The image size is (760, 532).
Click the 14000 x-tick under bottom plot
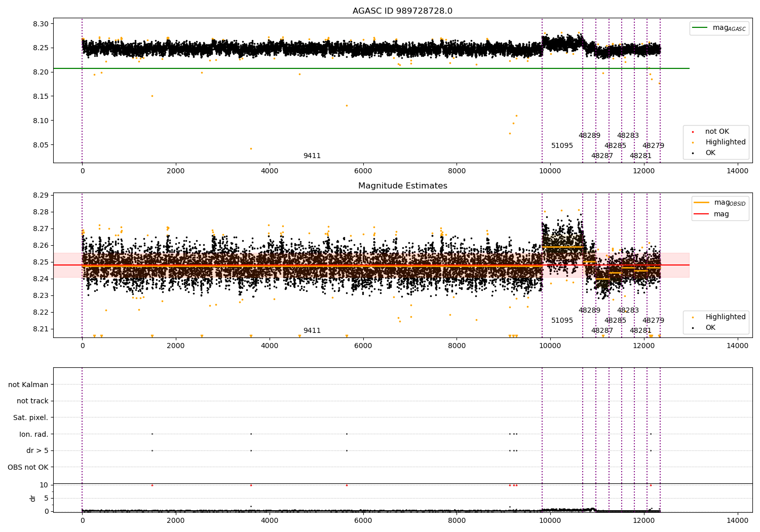point(737,520)
